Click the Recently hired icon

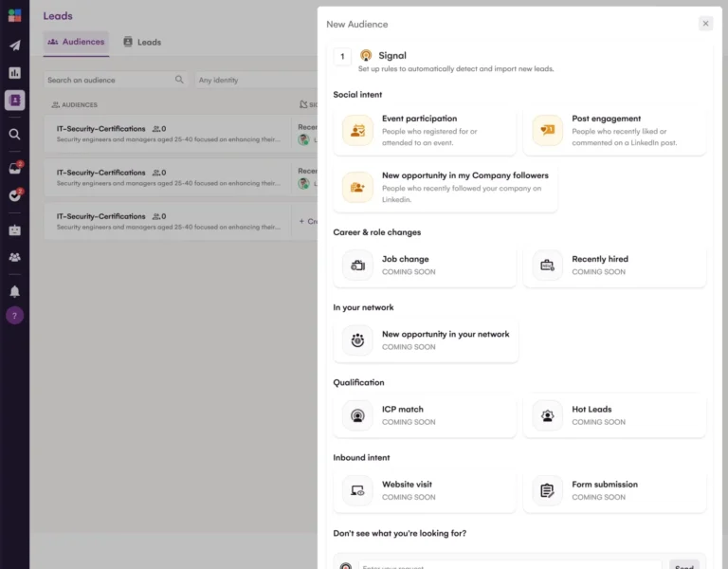tap(547, 266)
